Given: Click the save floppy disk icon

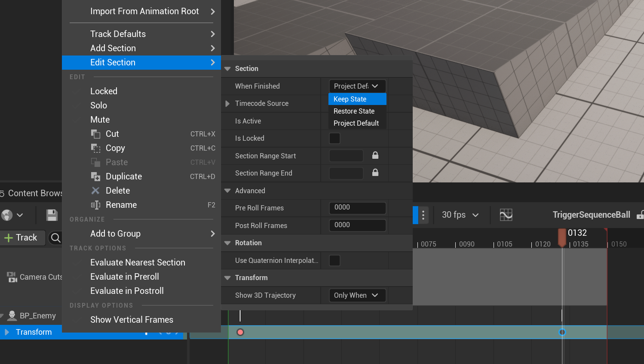Looking at the screenshot, I should point(52,215).
